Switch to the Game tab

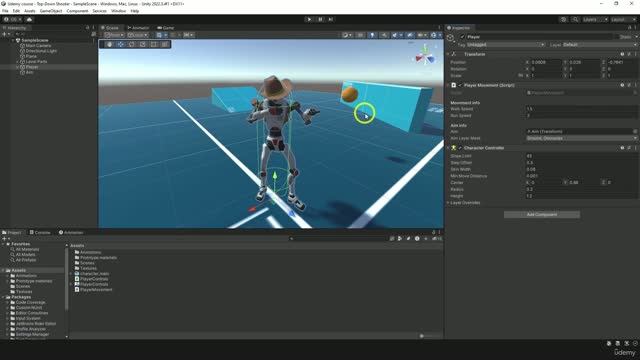tap(166, 28)
